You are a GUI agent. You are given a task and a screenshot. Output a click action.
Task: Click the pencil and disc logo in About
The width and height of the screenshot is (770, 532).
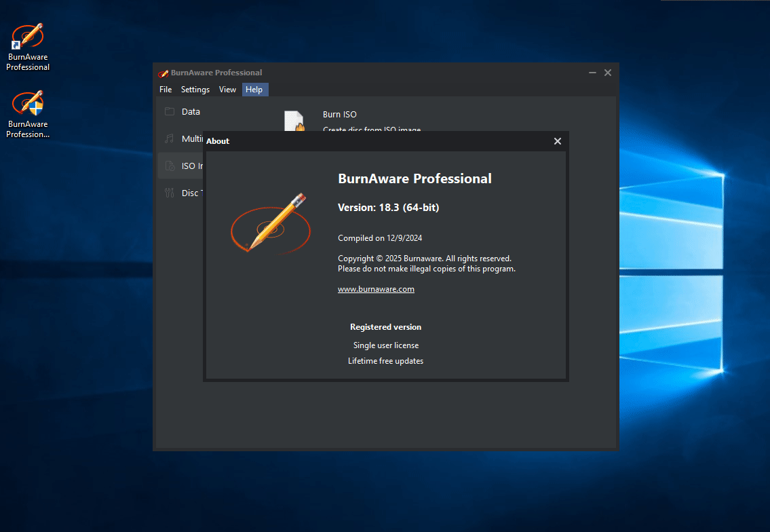(x=270, y=223)
